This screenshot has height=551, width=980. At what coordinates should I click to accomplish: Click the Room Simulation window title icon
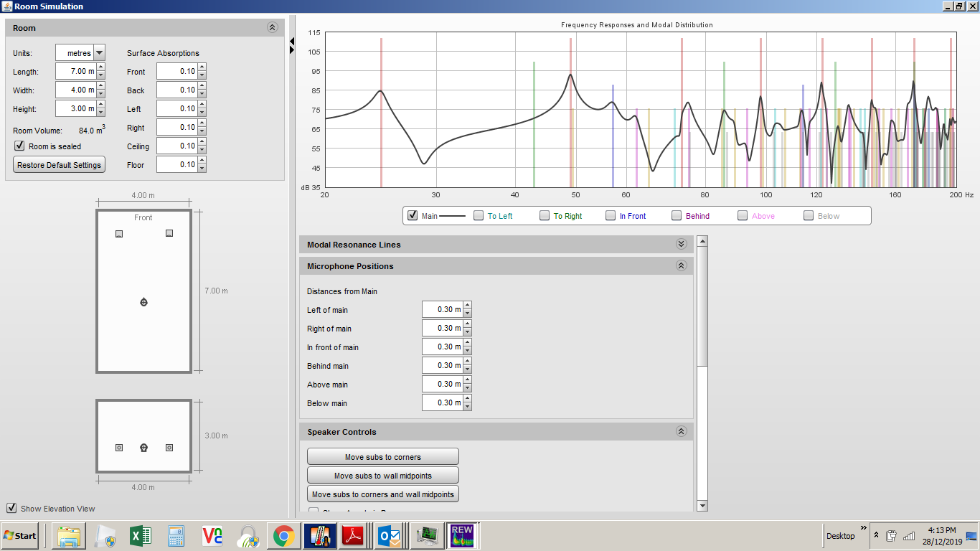pyautogui.click(x=6, y=6)
